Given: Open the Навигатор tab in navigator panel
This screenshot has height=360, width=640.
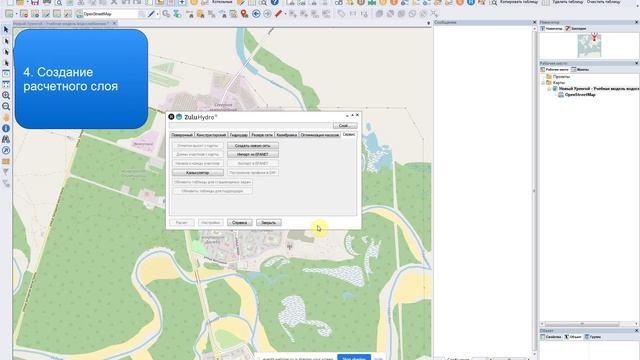Looking at the screenshot, I should pos(551,29).
